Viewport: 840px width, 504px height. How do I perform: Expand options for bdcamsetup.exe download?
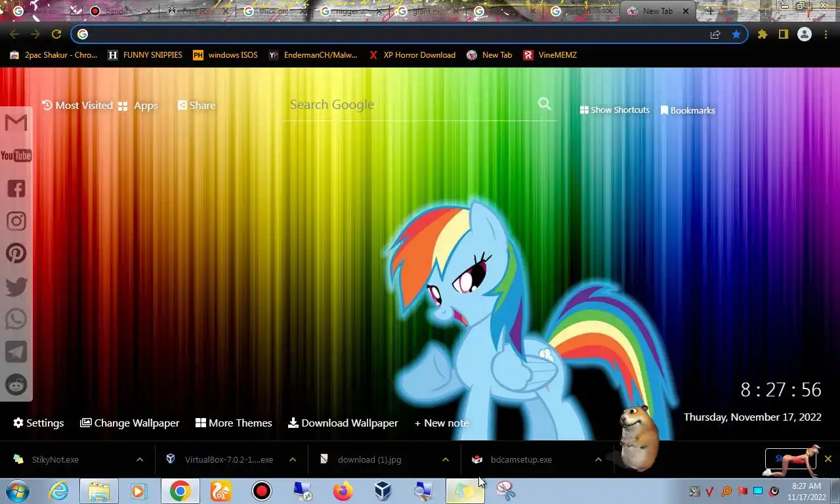598,459
